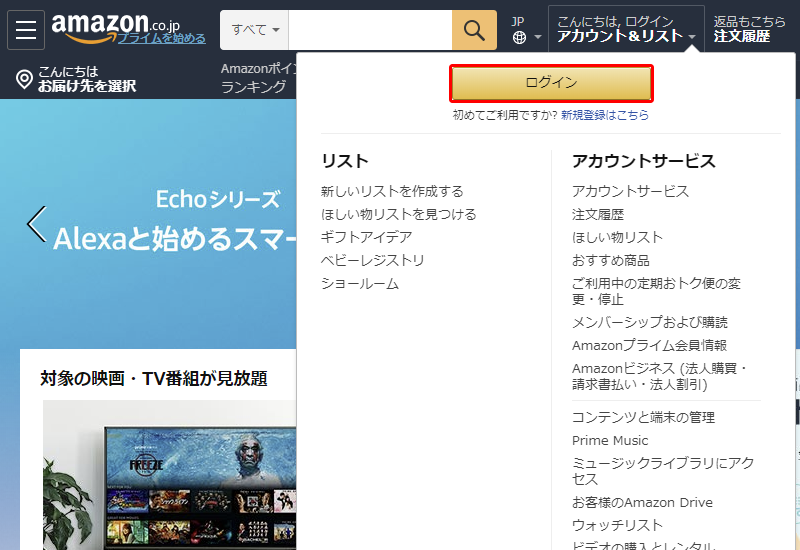
Task: Open 注文履歴 in the top navigation bar
Action: [741, 36]
